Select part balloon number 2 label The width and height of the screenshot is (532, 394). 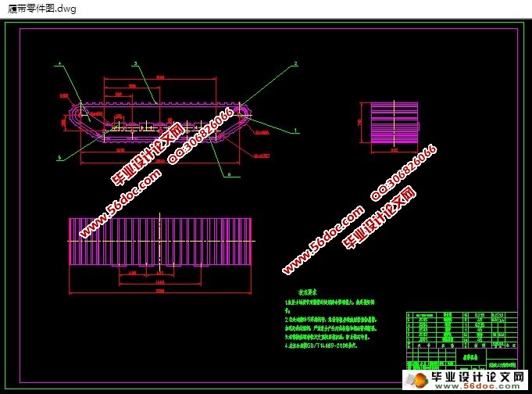(x=295, y=63)
